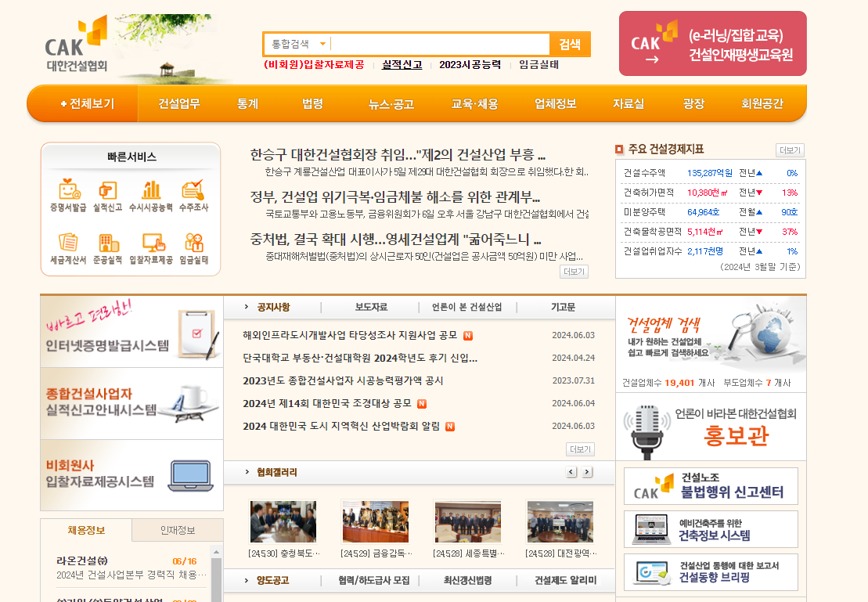
Task: Expand the 전체보기 full menu
Action: coord(88,103)
